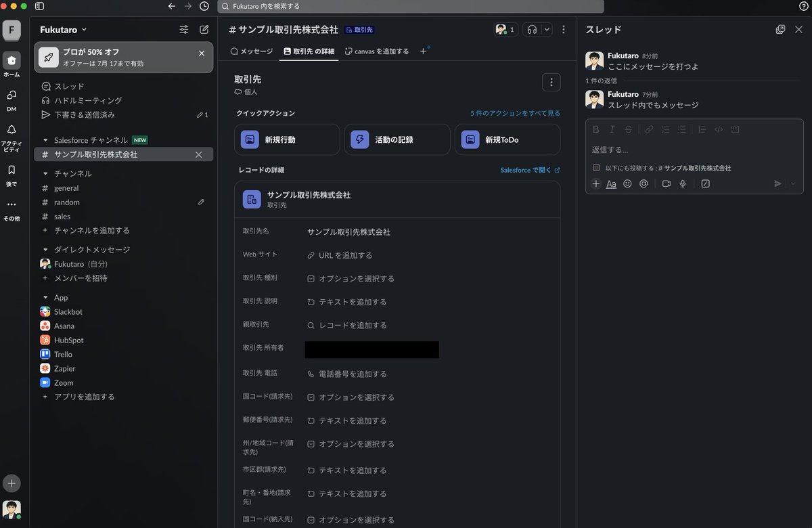The height and width of the screenshot is (528, 812).
Task: Open the sidebar filter settings icon
Action: pyautogui.click(x=184, y=30)
